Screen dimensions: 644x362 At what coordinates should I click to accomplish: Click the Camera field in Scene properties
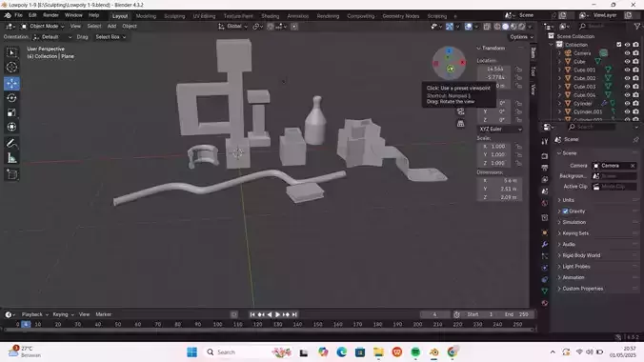tap(614, 166)
